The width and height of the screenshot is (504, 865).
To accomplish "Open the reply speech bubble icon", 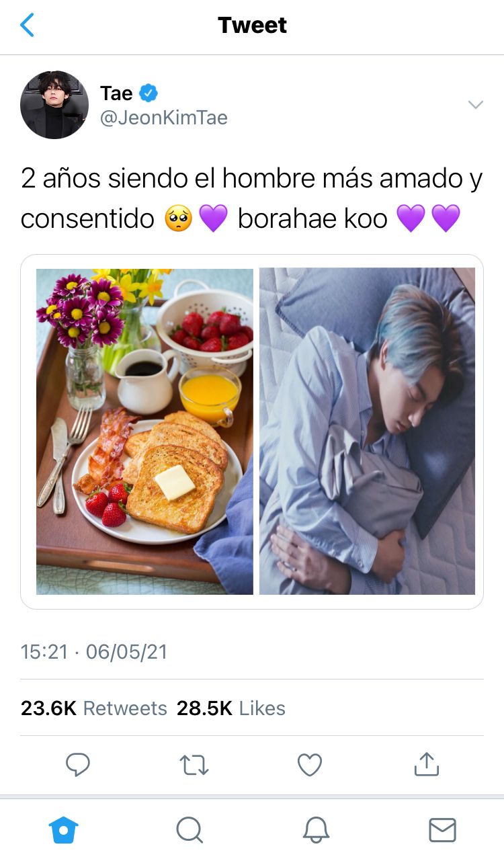I will tap(78, 765).
